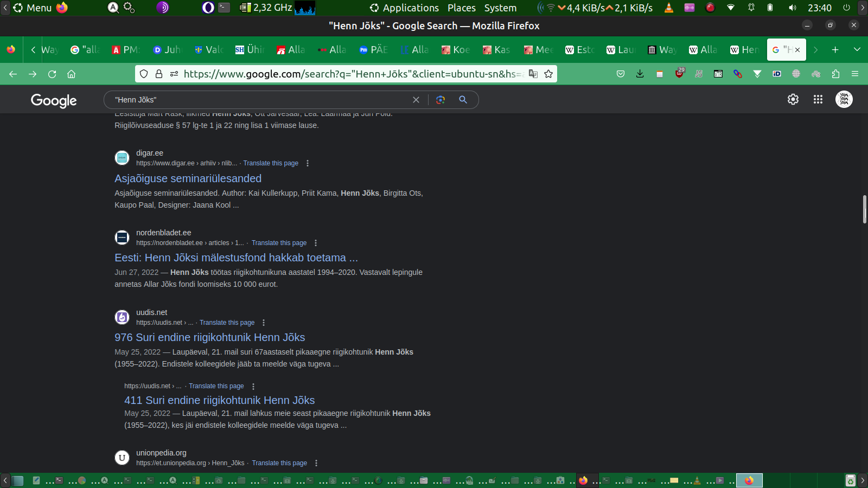Screen dimensions: 868x488
Task: Translate the unionpedia.org result page
Action: [x=279, y=463]
